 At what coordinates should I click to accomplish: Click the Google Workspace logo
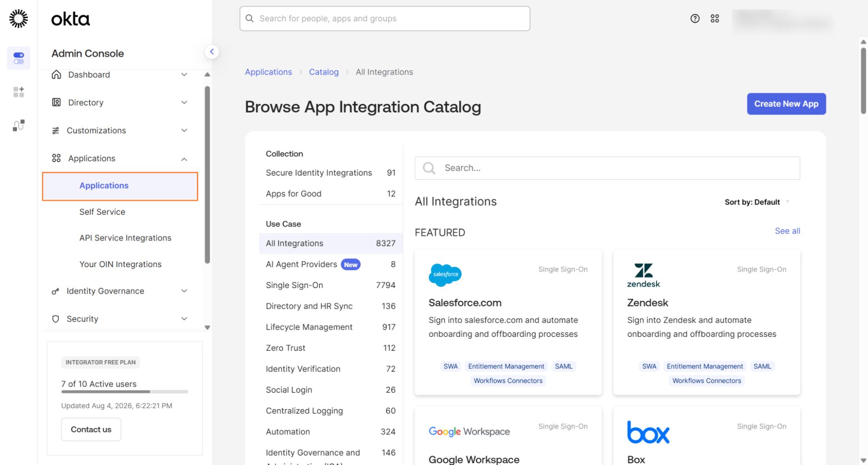pos(469,432)
